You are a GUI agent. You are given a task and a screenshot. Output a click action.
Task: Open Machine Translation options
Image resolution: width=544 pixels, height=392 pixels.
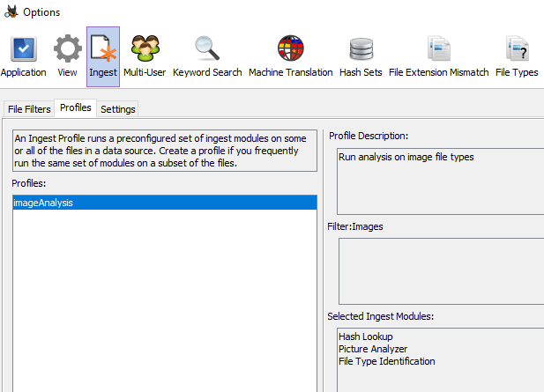click(290, 56)
